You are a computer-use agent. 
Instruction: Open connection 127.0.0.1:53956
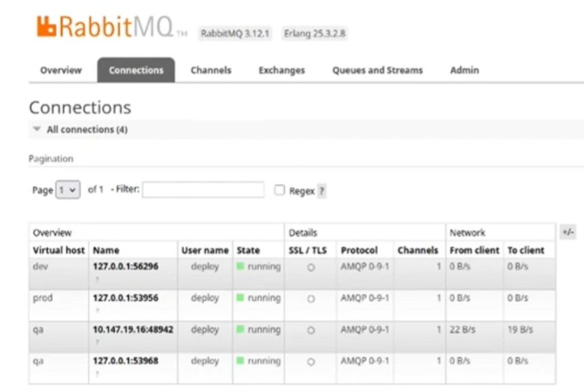pos(126,298)
